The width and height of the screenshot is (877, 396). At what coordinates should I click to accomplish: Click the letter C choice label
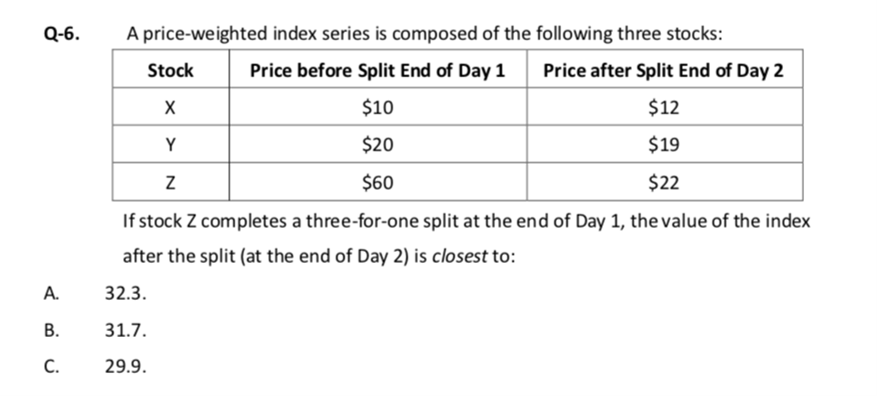(51, 366)
